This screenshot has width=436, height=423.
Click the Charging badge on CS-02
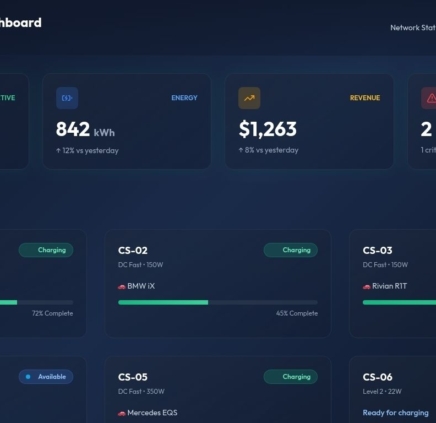pos(290,250)
